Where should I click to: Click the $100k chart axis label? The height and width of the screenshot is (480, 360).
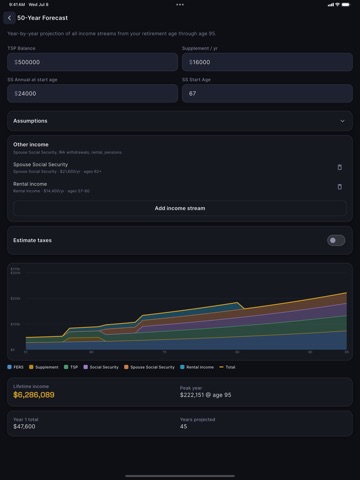coord(15,324)
